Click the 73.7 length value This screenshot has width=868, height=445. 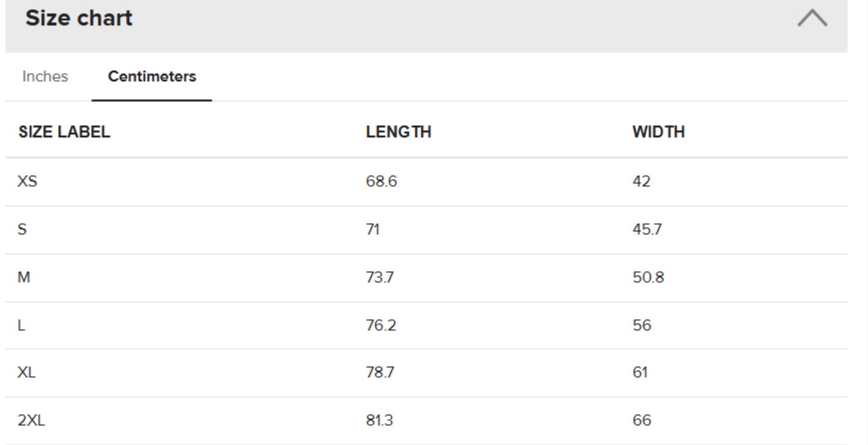pos(380,277)
